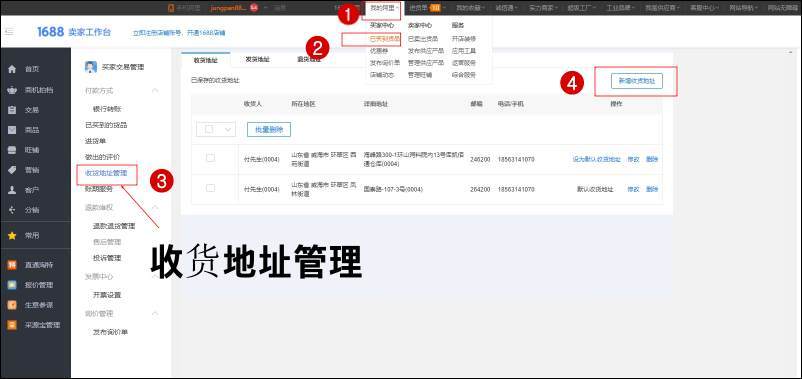Switch to the 收货地址 tab
This screenshot has height=379, width=802.
[205, 60]
